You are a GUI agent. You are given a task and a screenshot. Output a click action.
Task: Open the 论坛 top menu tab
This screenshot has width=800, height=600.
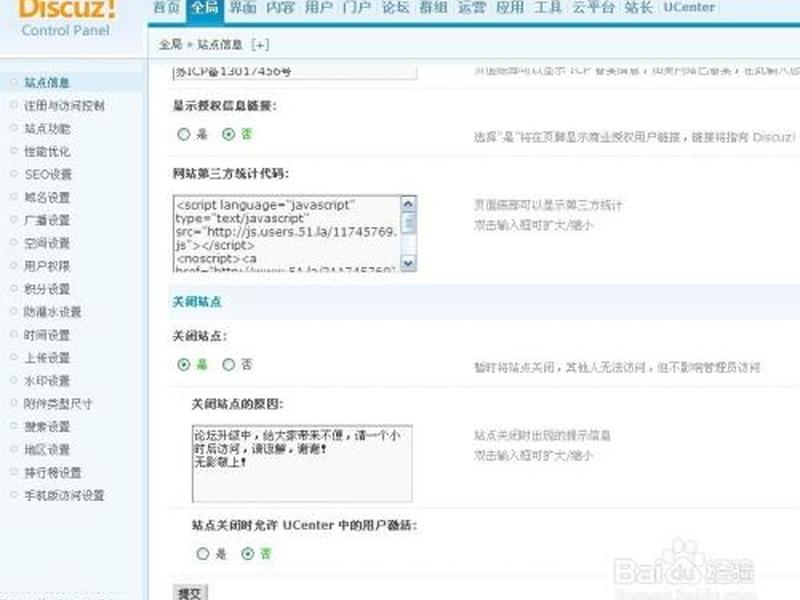point(395,8)
